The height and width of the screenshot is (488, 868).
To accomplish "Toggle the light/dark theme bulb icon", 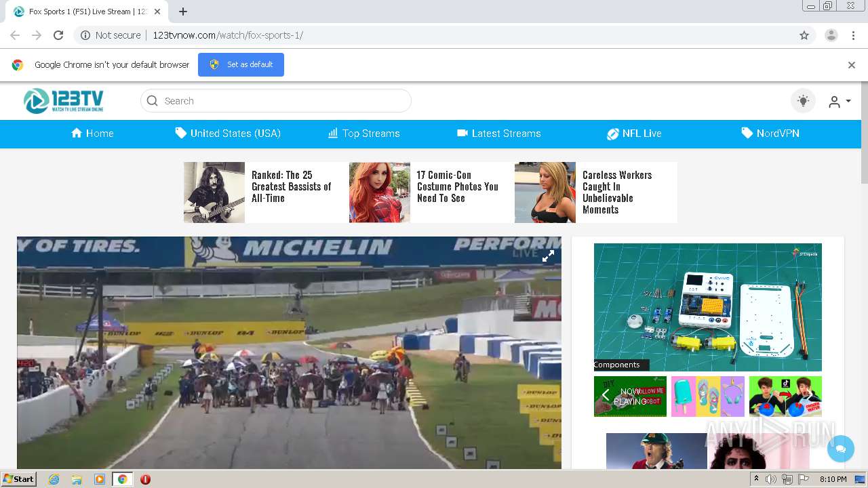I will tap(803, 101).
